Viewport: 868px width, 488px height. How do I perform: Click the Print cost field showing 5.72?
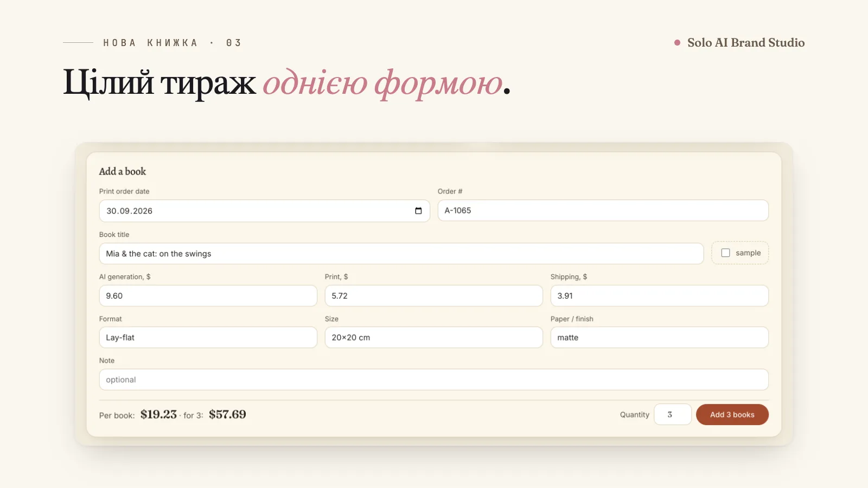point(434,296)
